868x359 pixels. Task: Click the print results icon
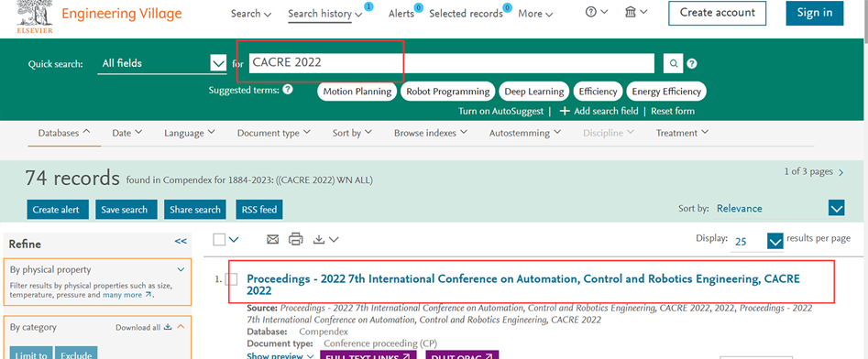tap(296, 240)
